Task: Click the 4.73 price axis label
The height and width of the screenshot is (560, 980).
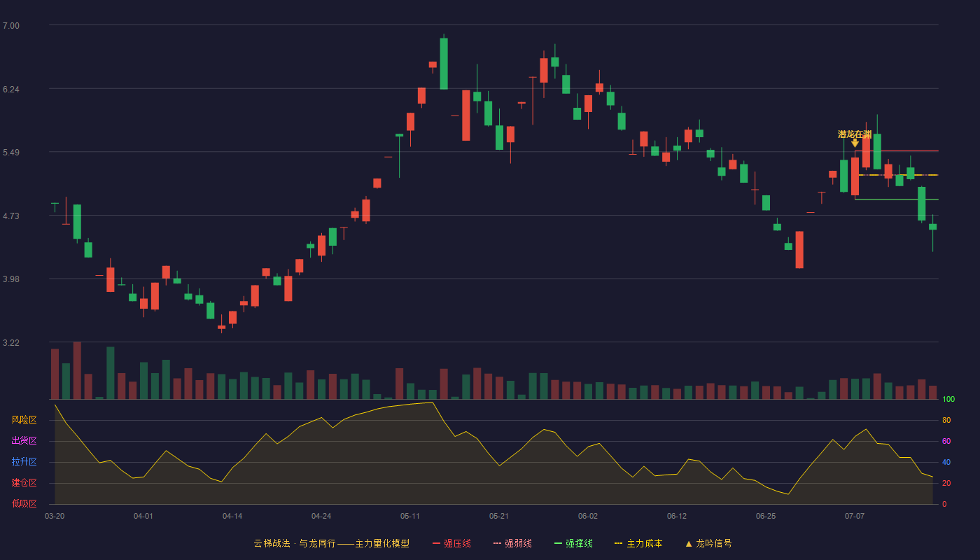Action: 10,216
